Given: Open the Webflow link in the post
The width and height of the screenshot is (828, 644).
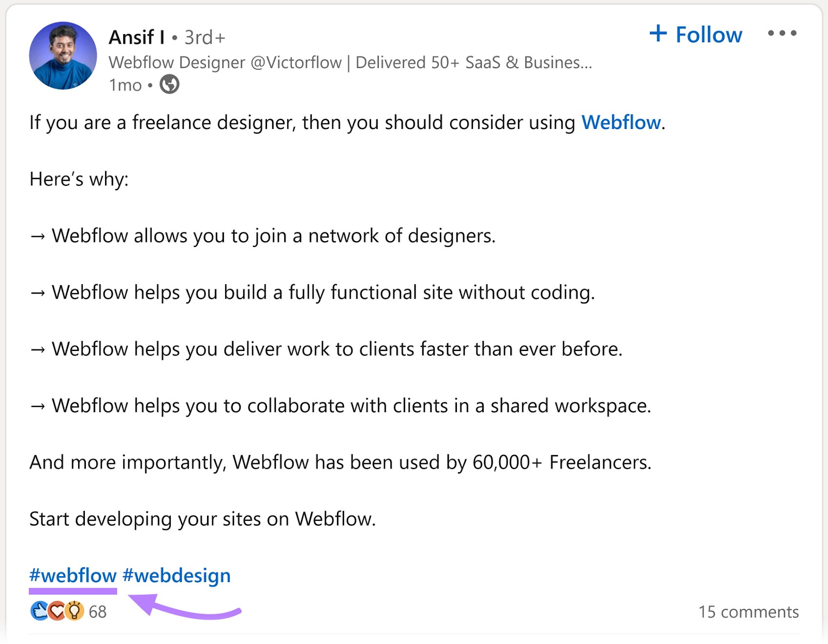Looking at the screenshot, I should [621, 123].
